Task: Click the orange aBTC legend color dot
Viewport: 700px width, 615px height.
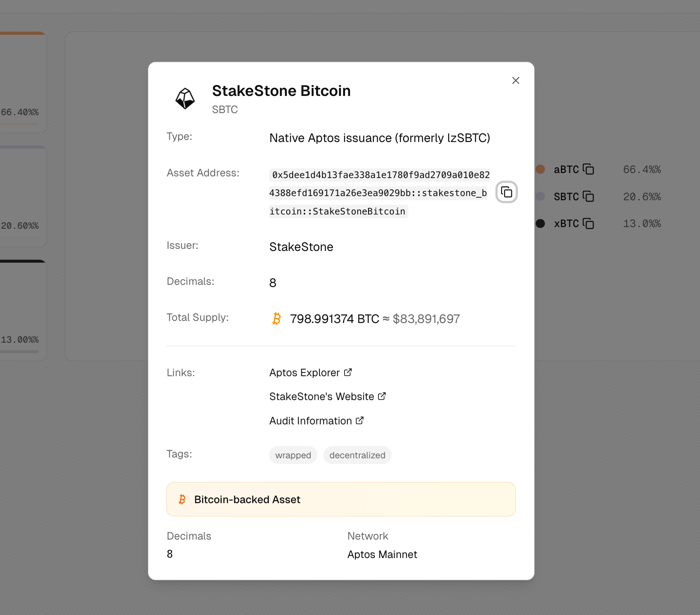Action: coord(540,169)
